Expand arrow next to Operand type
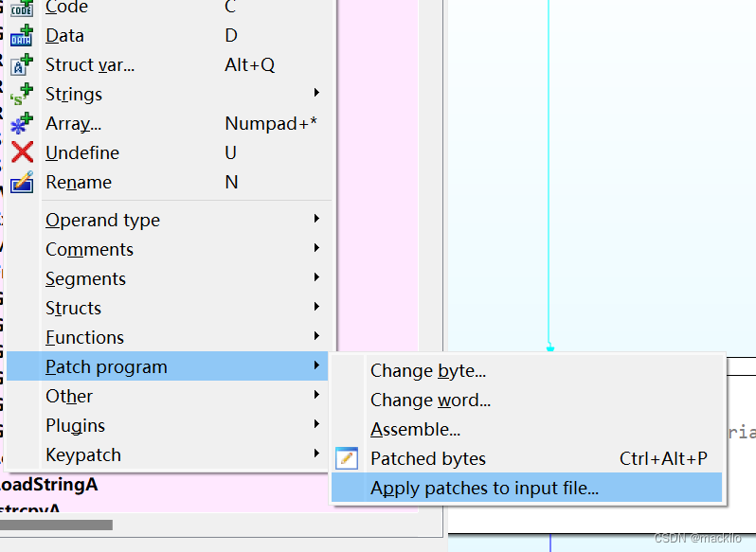The height and width of the screenshot is (552, 756). [316, 219]
